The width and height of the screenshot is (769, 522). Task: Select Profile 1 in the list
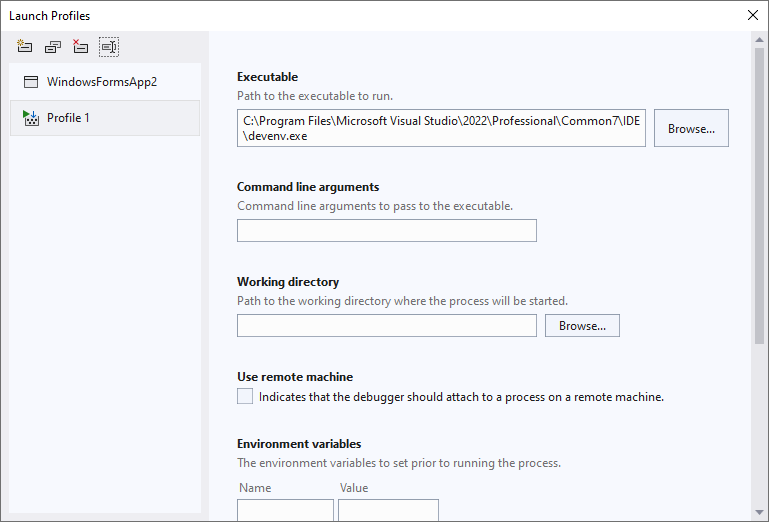click(105, 118)
